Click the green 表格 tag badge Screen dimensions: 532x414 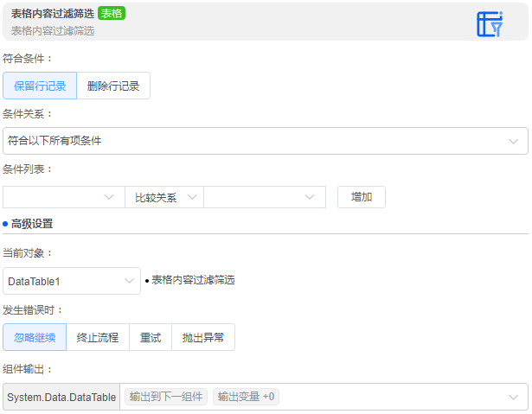[112, 14]
